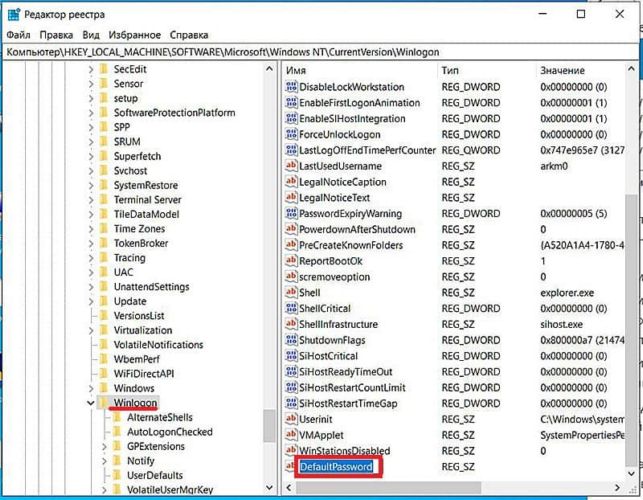This screenshot has height=500, width=643.
Task: Select the UnattendSettings key
Action: click(151, 287)
